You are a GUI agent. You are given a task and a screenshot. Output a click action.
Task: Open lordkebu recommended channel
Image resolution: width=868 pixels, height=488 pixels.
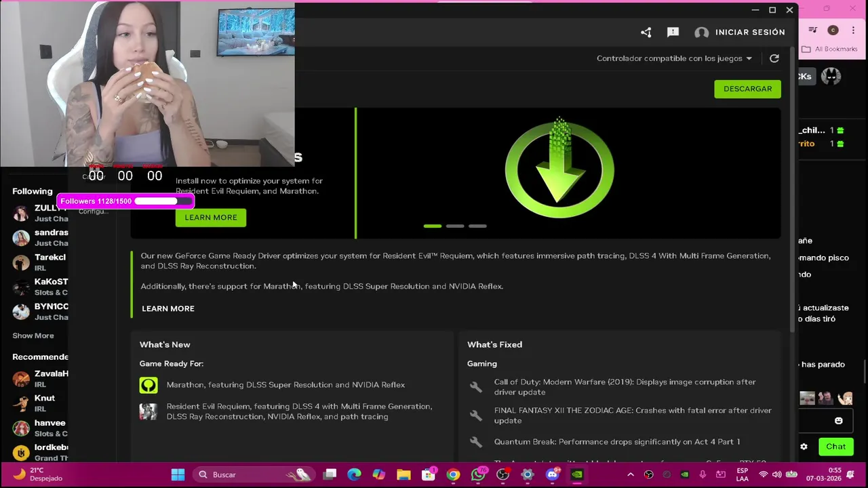pos(41,452)
